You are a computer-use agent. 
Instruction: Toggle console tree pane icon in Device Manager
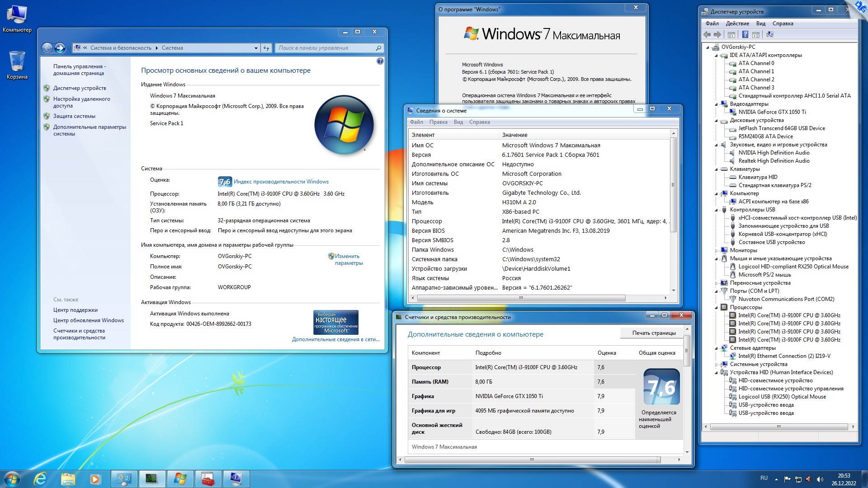pos(731,35)
